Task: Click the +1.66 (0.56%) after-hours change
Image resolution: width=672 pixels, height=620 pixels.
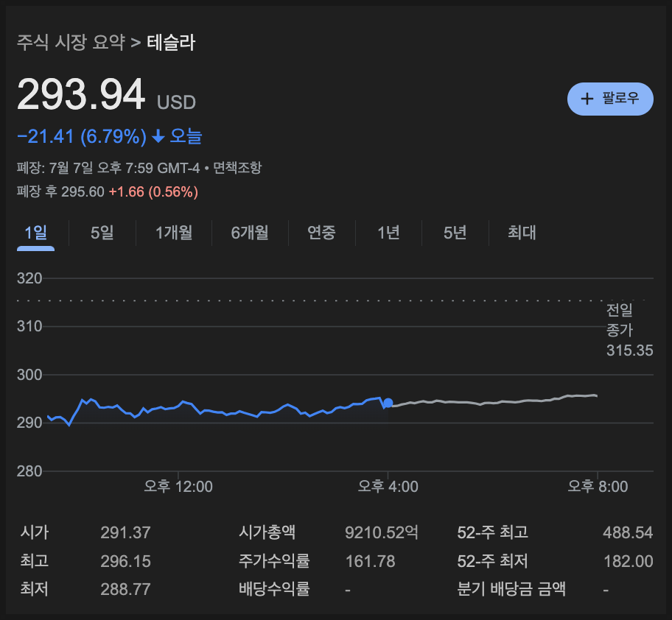Action: tap(153, 192)
